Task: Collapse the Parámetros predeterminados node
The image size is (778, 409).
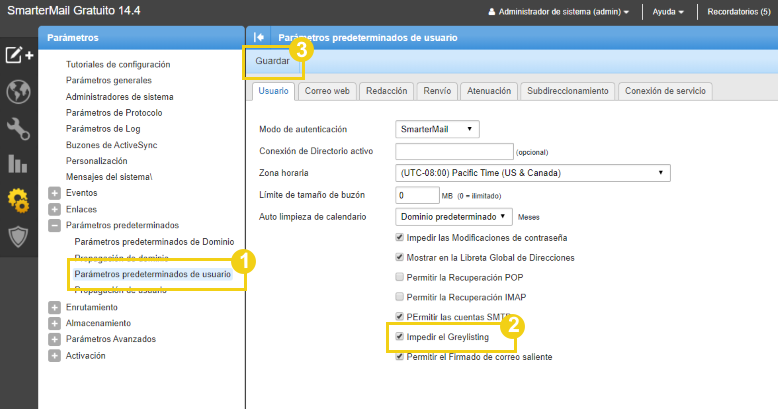Action: 55,225
